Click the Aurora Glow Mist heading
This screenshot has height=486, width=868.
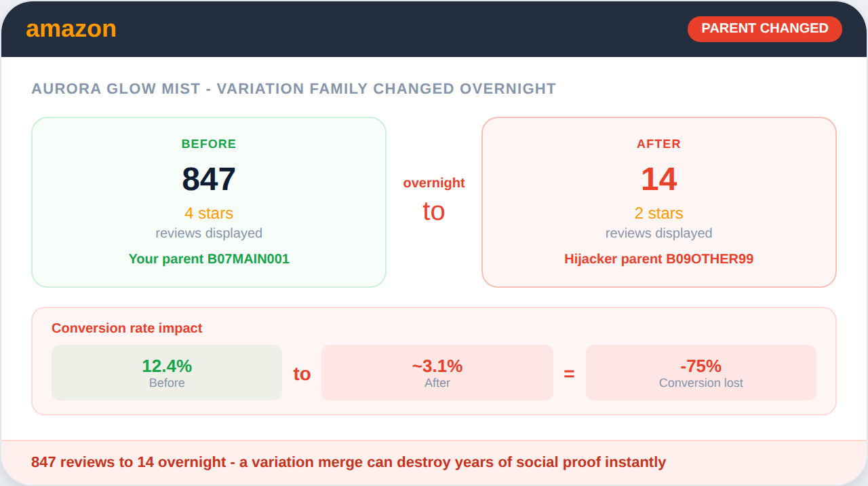[294, 88]
